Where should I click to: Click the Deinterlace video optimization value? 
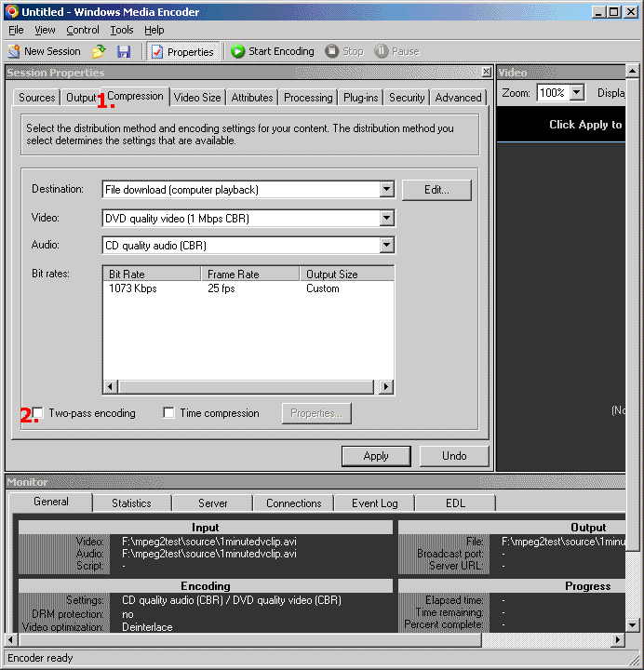[x=147, y=627]
